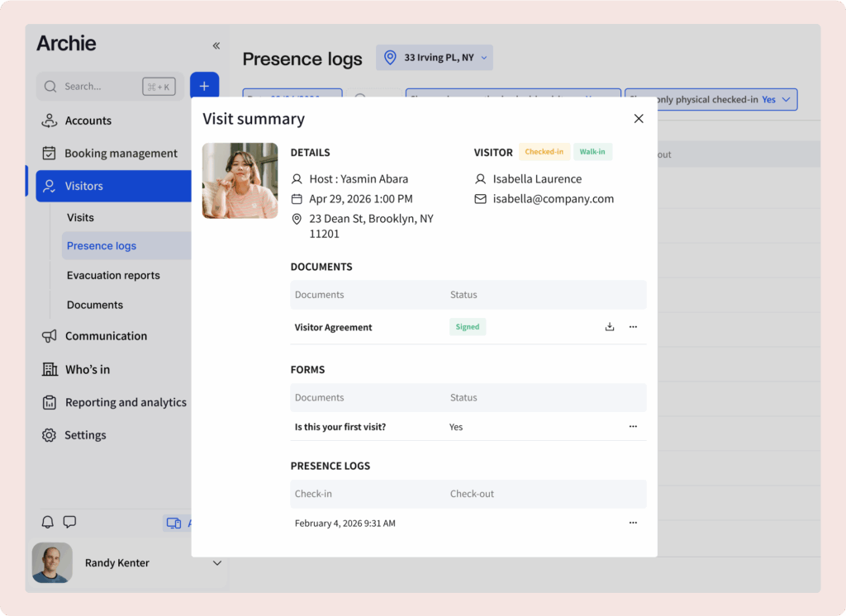
Task: Select Visits under Visitors
Action: coord(80,218)
